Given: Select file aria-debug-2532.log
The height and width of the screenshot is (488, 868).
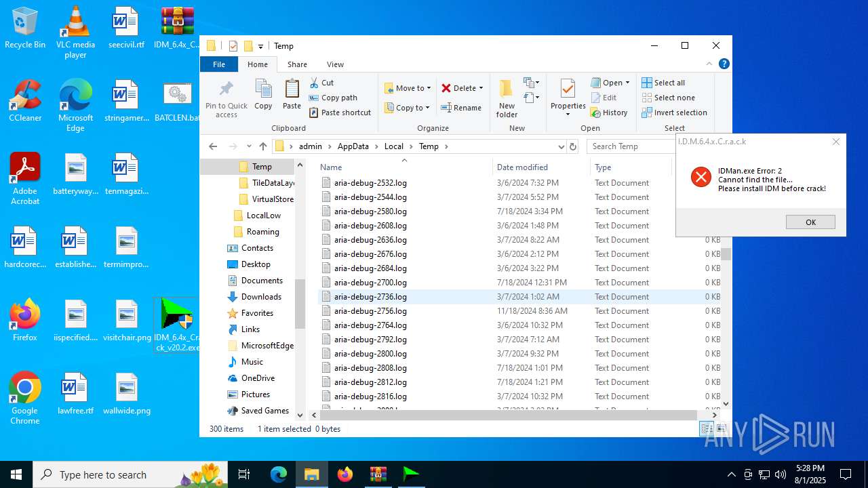Looking at the screenshot, I should (x=370, y=183).
